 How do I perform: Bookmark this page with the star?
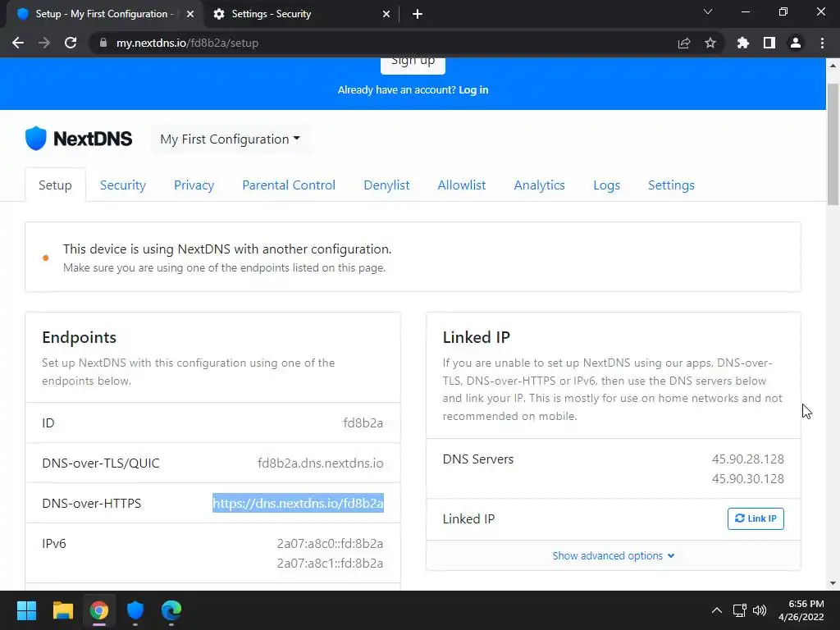710,43
